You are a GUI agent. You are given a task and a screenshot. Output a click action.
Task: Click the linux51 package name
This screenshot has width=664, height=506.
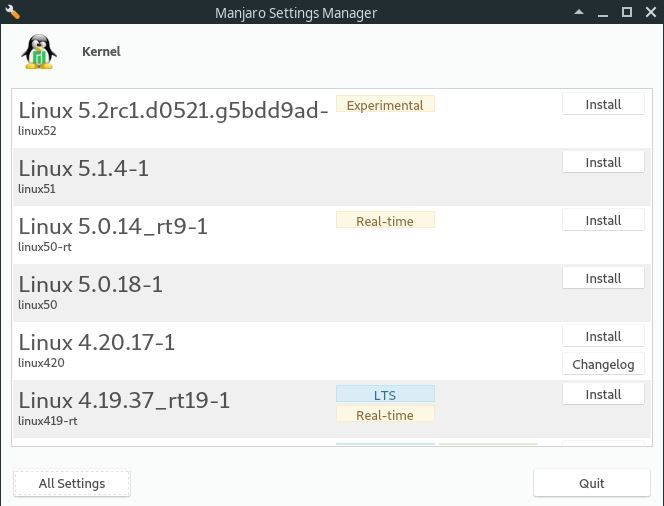37,189
